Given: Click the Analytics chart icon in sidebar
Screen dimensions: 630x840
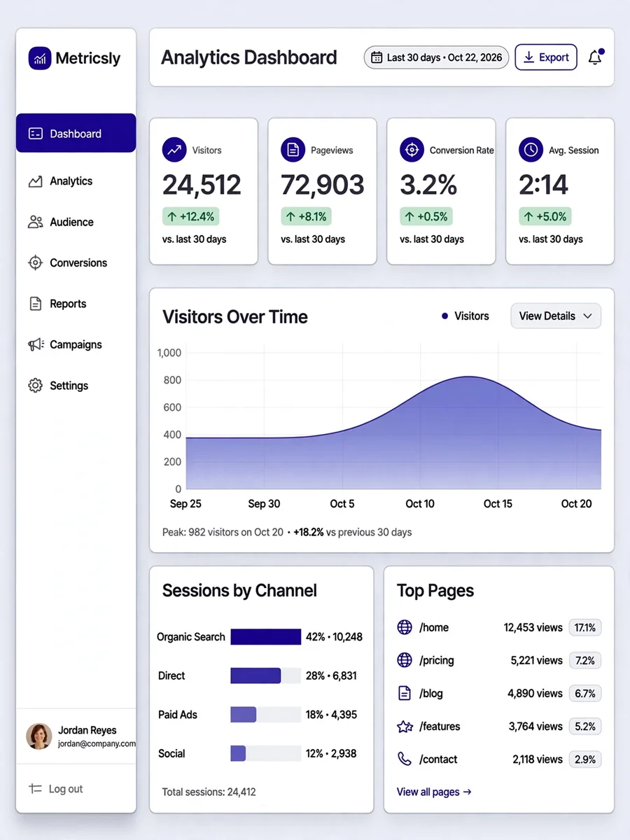Looking at the screenshot, I should point(35,181).
